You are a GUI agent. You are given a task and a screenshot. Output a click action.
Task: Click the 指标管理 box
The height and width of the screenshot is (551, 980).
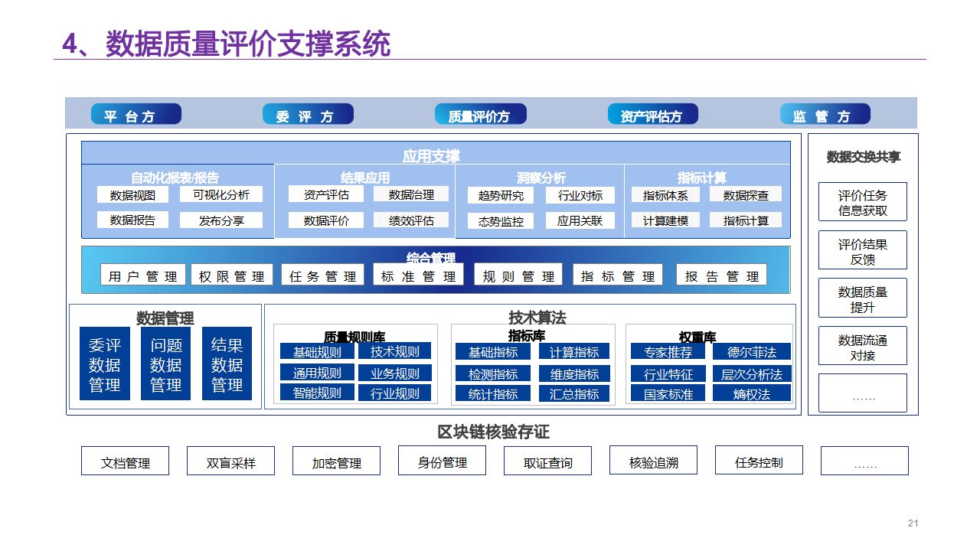(618, 275)
